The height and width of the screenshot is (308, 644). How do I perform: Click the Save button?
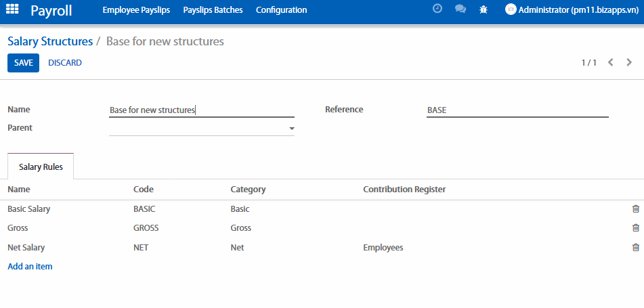pyautogui.click(x=23, y=63)
